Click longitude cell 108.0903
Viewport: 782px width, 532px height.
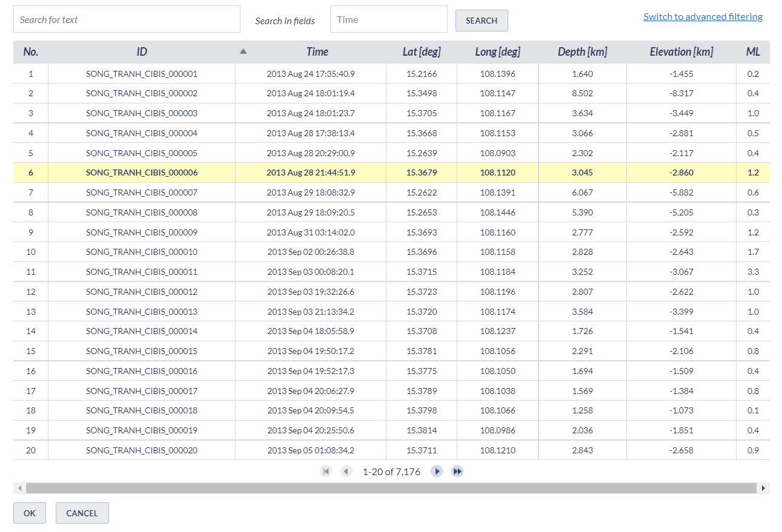pos(498,153)
